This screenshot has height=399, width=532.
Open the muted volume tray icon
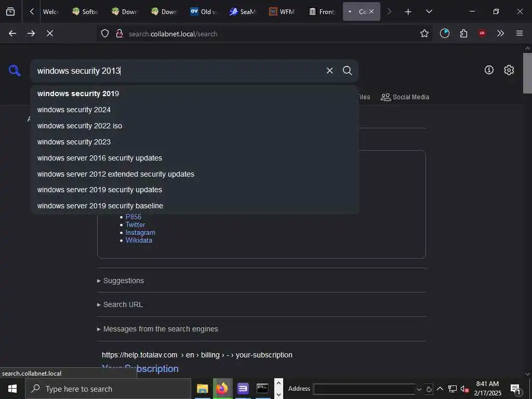(464, 389)
